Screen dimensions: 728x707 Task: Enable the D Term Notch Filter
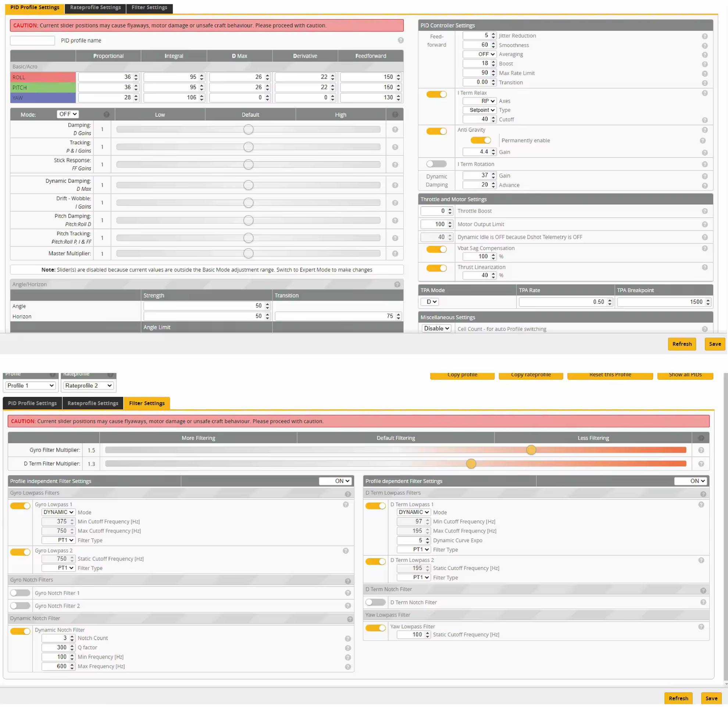tap(375, 602)
